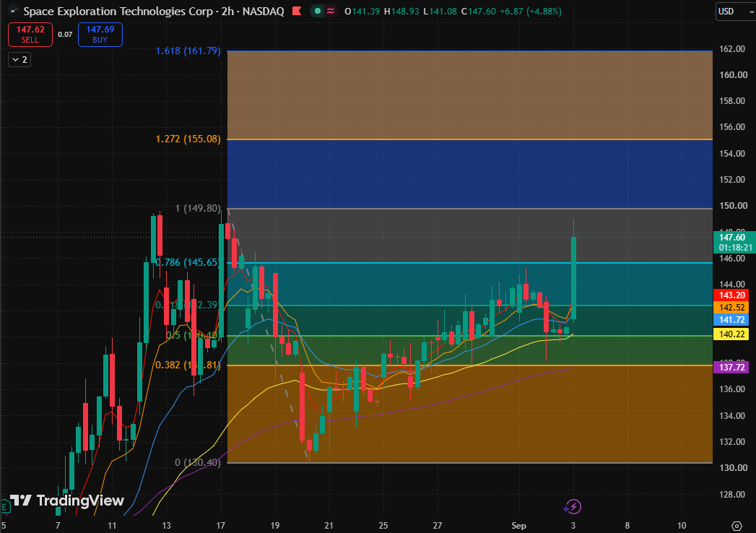Click the blue 1–1.272 Fibonacci zone
The image size is (756, 533).
[x=469, y=173]
